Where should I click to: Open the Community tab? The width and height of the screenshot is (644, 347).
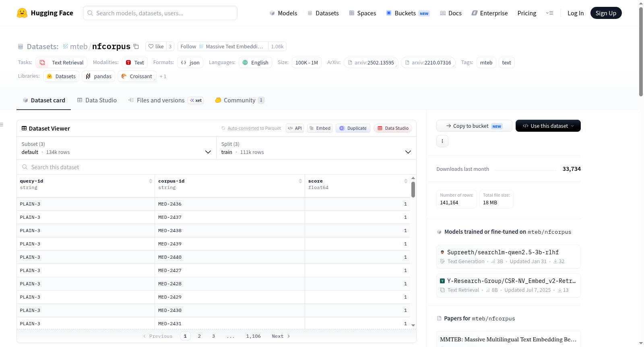240,100
